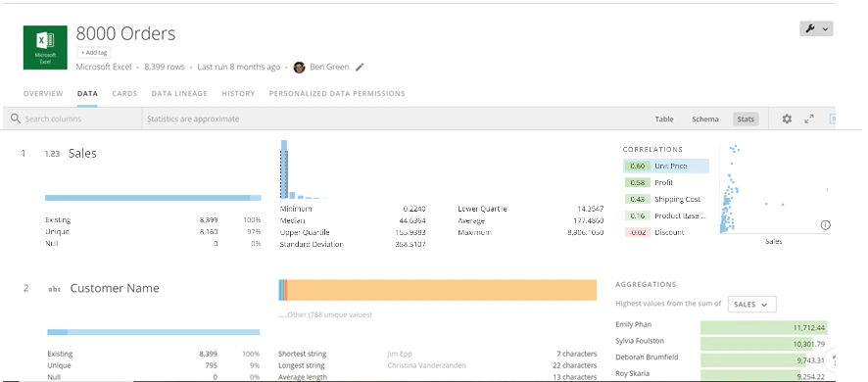Open the History tab

coord(238,94)
